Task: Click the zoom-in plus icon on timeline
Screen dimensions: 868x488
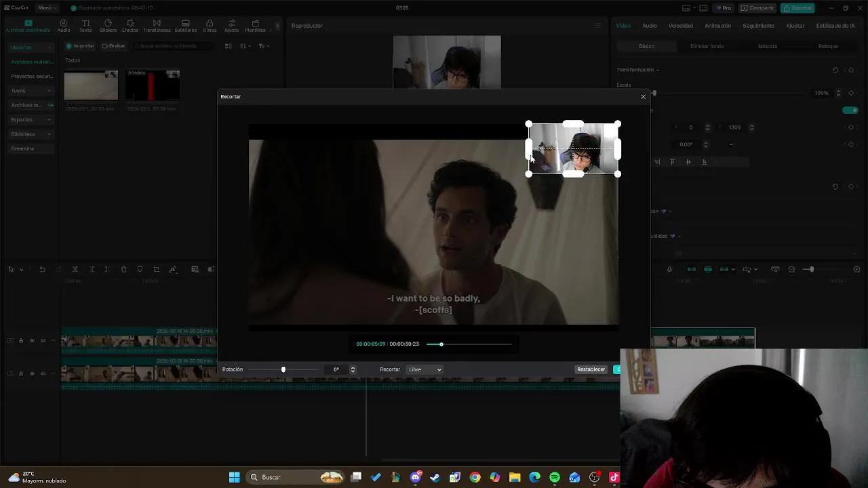Action: click(856, 269)
